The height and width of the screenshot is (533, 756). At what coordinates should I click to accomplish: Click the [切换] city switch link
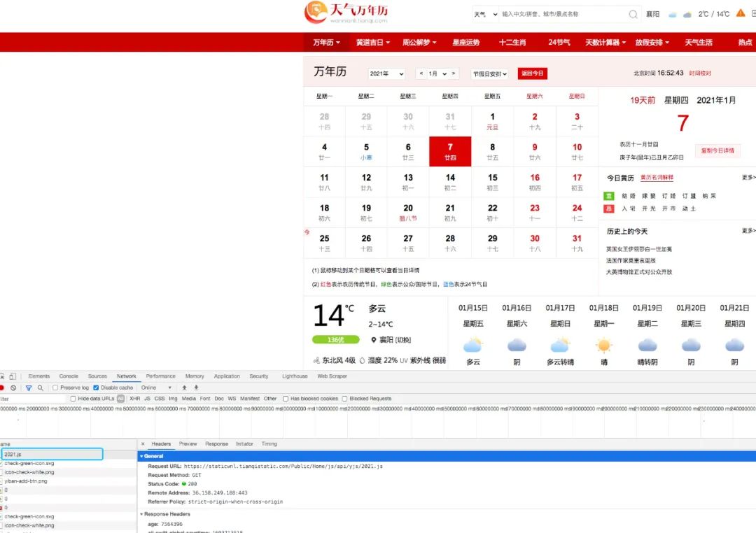[x=403, y=340]
